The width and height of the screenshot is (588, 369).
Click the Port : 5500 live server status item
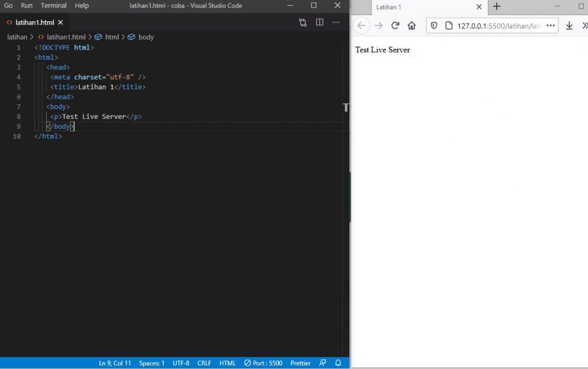click(x=263, y=363)
